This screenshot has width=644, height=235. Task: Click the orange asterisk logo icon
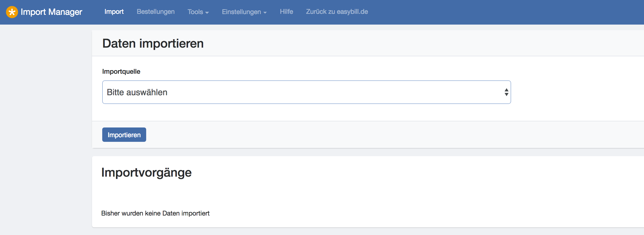[x=12, y=12]
